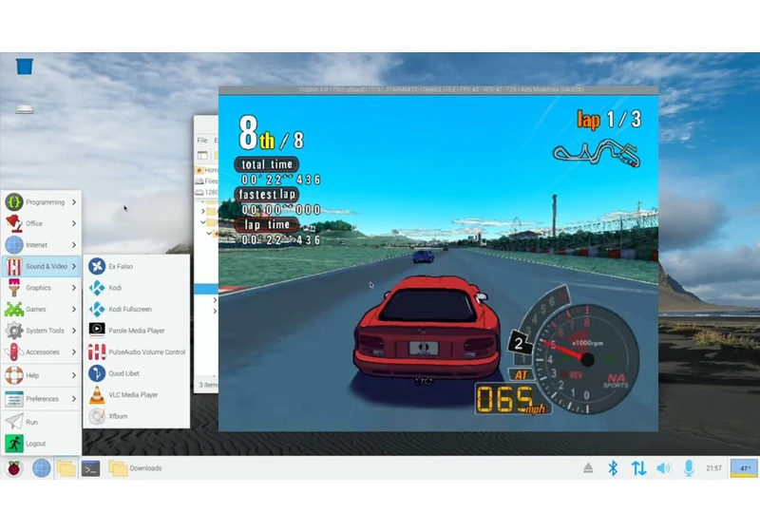Screen dimensions: 760x532
Task: Expand arrow next to Accessories
Action: click(74, 351)
